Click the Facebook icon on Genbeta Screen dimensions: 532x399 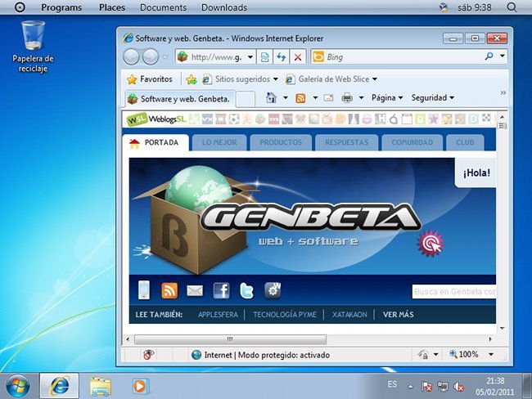tap(221, 290)
